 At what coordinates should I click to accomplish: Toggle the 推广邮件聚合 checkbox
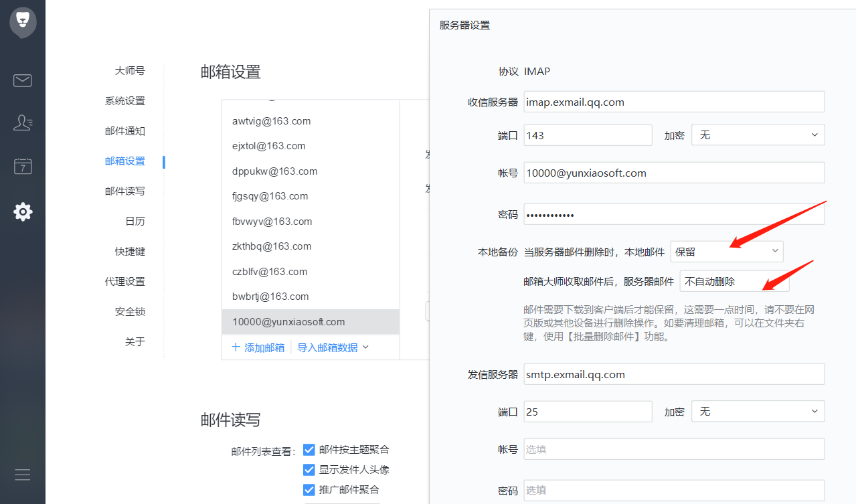pyautogui.click(x=309, y=489)
